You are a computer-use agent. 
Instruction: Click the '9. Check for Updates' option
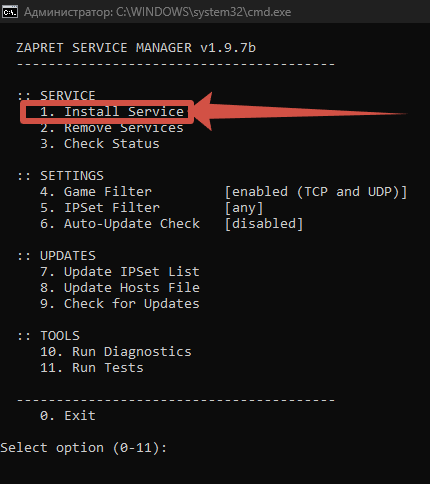pos(120,304)
